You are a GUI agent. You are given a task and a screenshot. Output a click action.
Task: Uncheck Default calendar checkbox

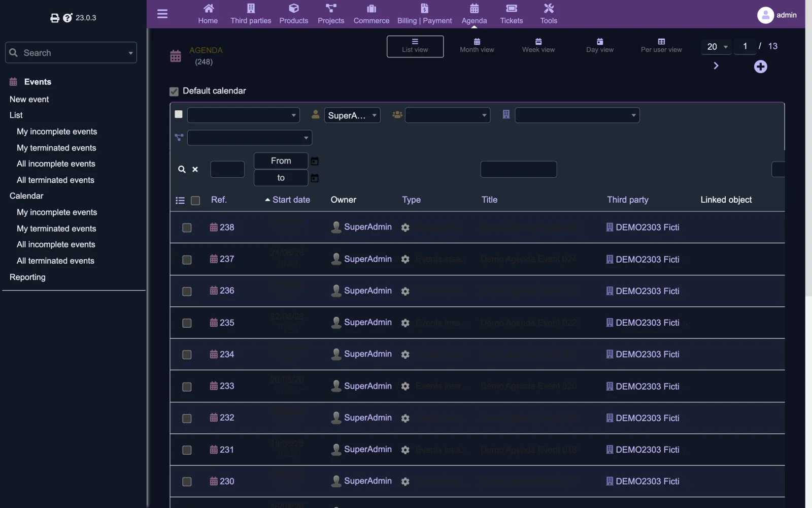pyautogui.click(x=174, y=91)
